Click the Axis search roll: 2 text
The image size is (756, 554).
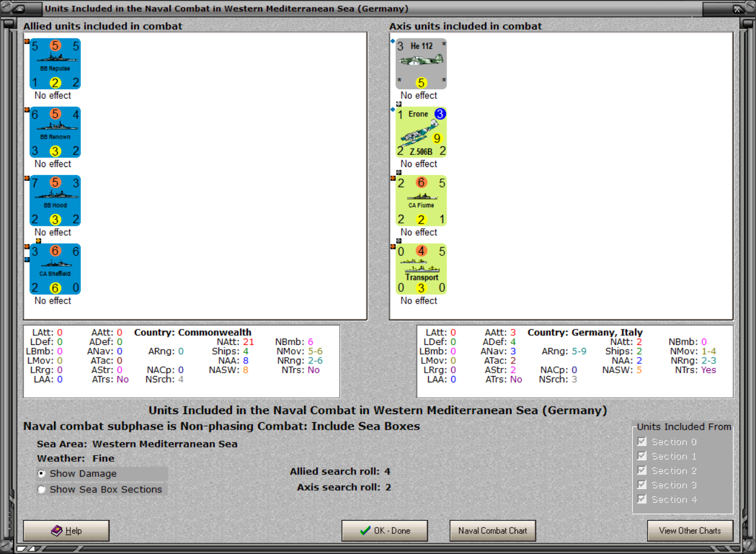344,487
